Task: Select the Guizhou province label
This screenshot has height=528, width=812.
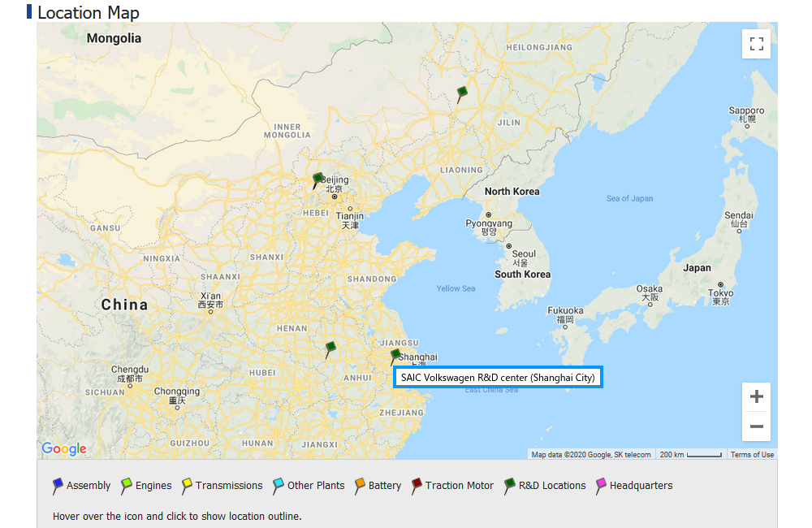Action: click(x=189, y=444)
